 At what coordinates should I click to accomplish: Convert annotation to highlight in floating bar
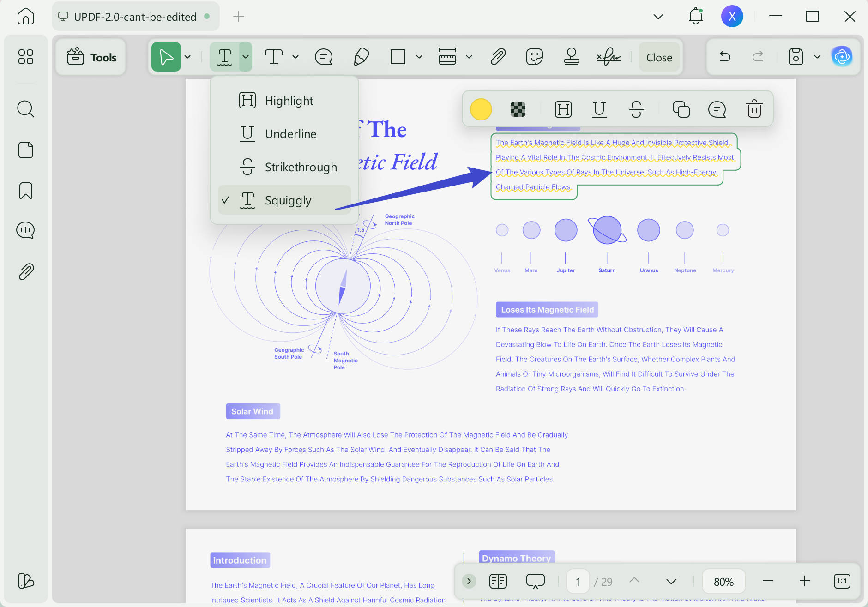tap(563, 109)
